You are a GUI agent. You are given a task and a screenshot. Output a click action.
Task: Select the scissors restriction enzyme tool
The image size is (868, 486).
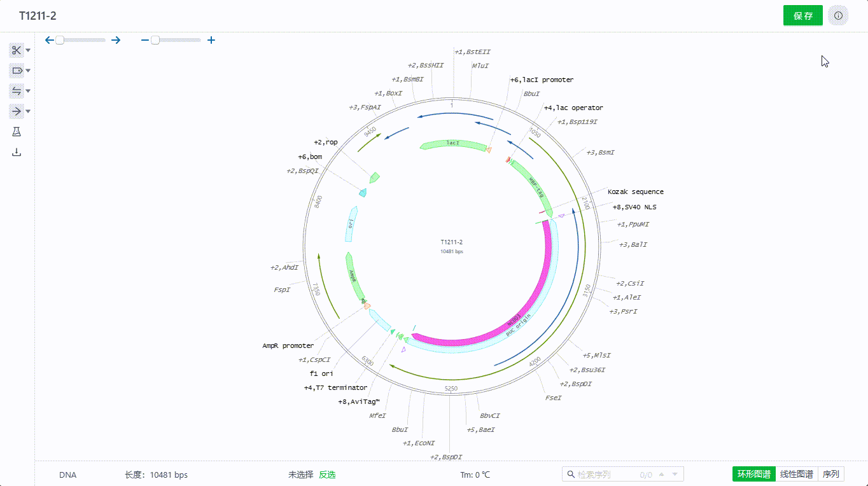(17, 50)
